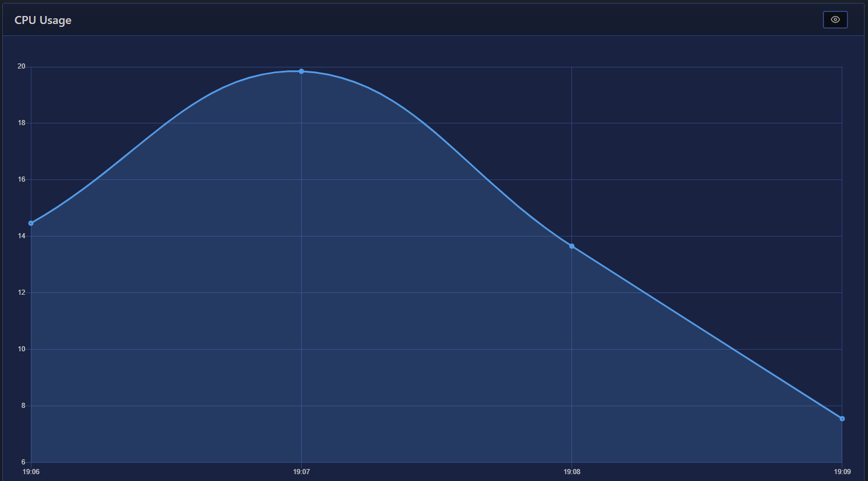This screenshot has height=481, width=868.
Task: Click the y-axis value 12
Action: (x=22, y=292)
